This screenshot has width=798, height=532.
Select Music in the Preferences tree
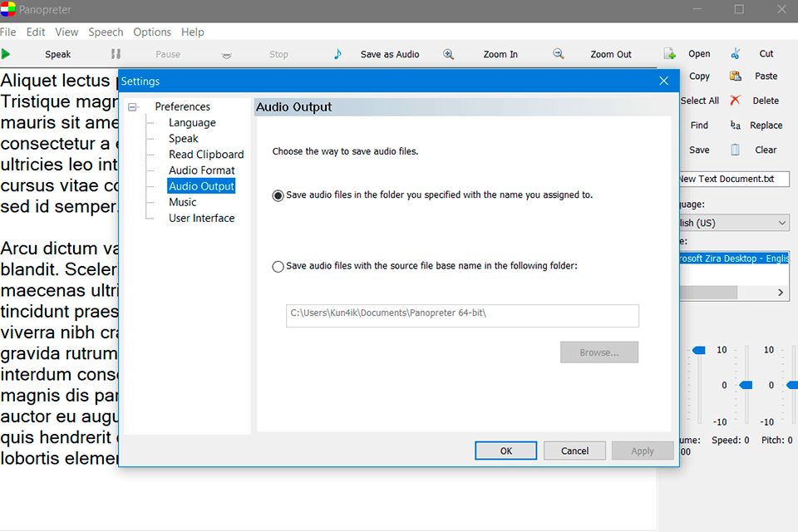click(182, 202)
